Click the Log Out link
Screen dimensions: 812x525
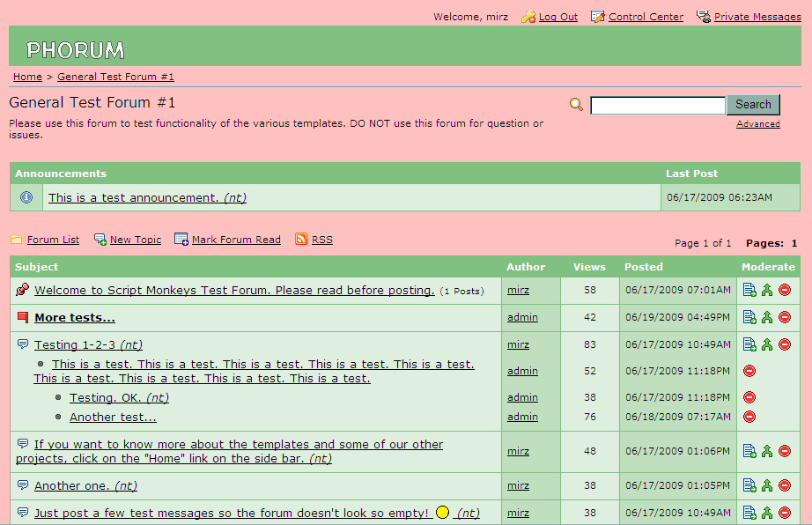(557, 17)
